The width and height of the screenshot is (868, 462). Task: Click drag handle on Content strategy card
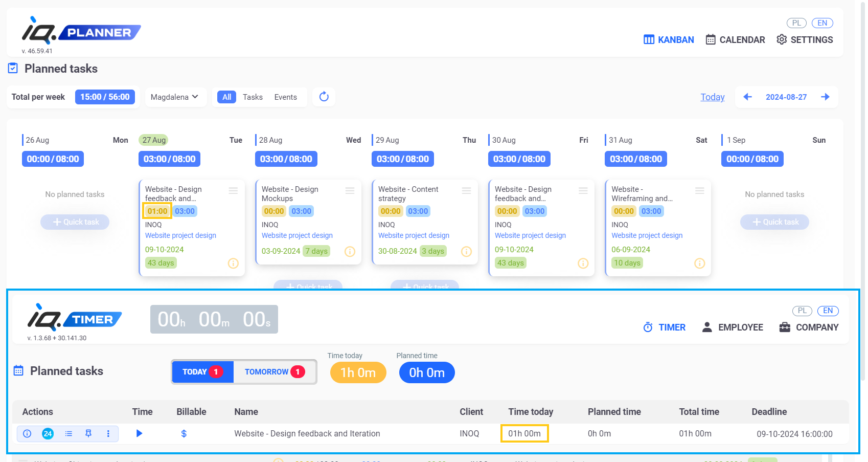coord(466,191)
